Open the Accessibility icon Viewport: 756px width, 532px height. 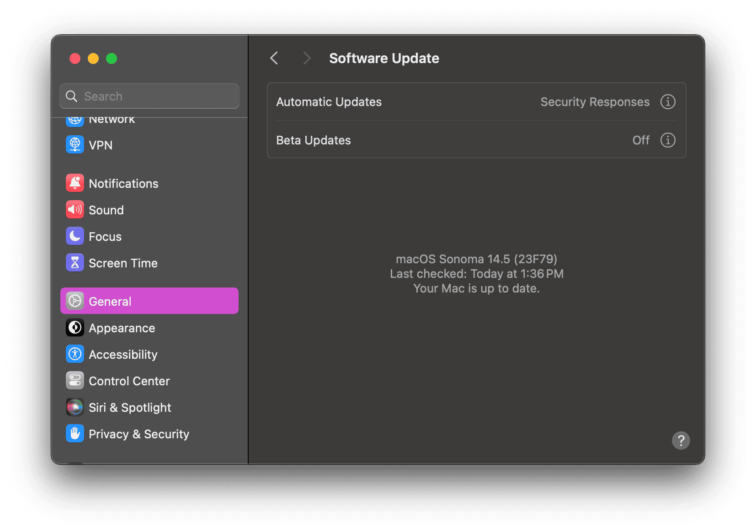[x=75, y=354]
